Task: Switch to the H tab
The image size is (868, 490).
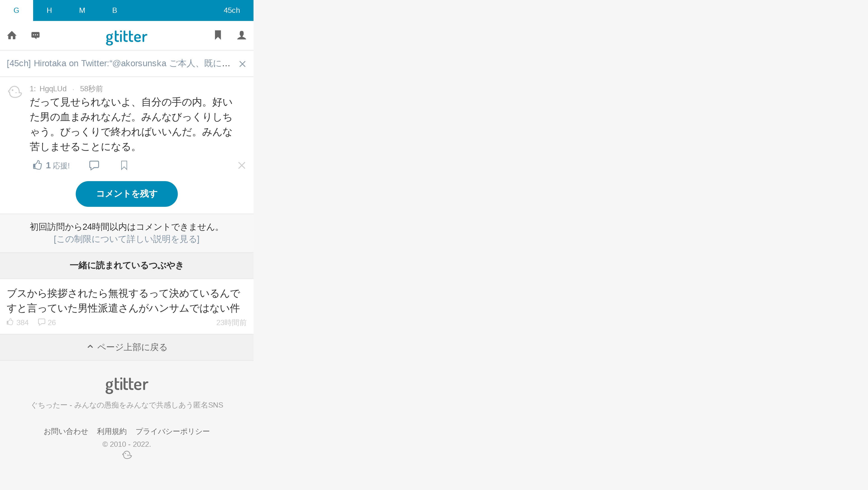Action: (x=49, y=10)
